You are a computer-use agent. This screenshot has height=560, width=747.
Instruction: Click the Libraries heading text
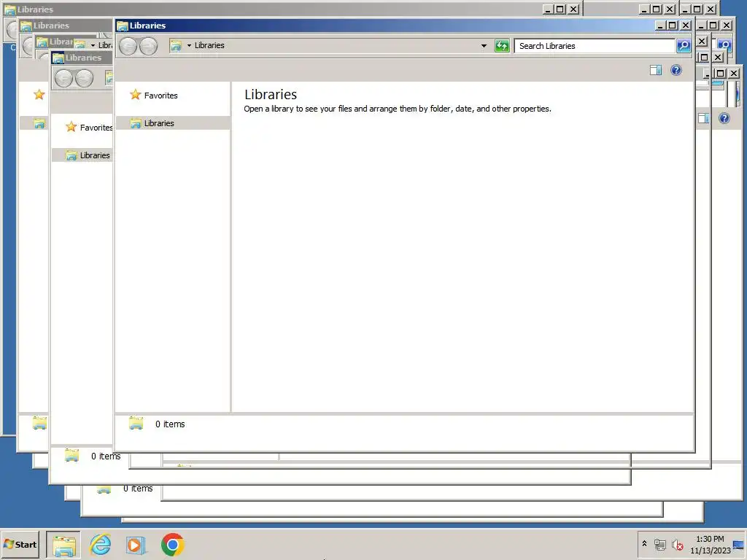[x=271, y=94]
